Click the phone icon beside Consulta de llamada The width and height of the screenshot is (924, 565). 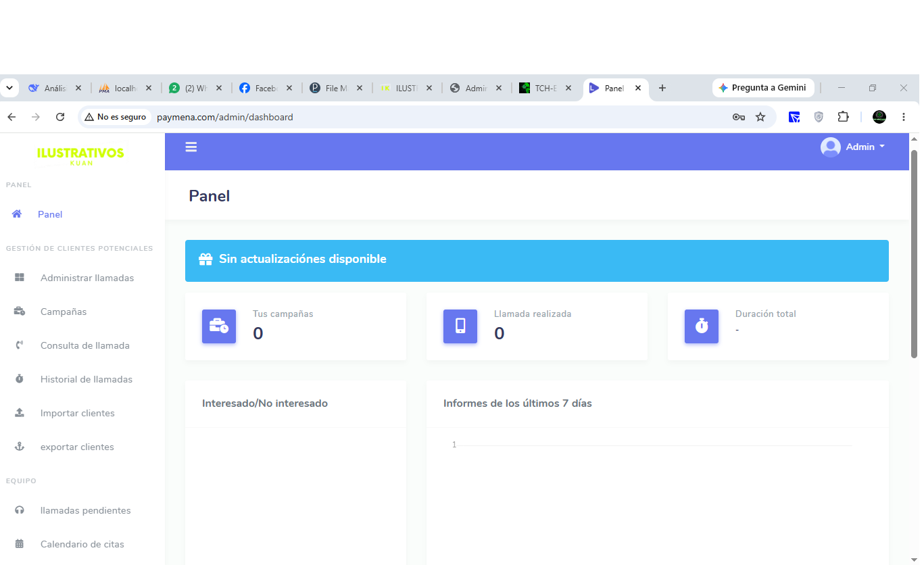(20, 345)
